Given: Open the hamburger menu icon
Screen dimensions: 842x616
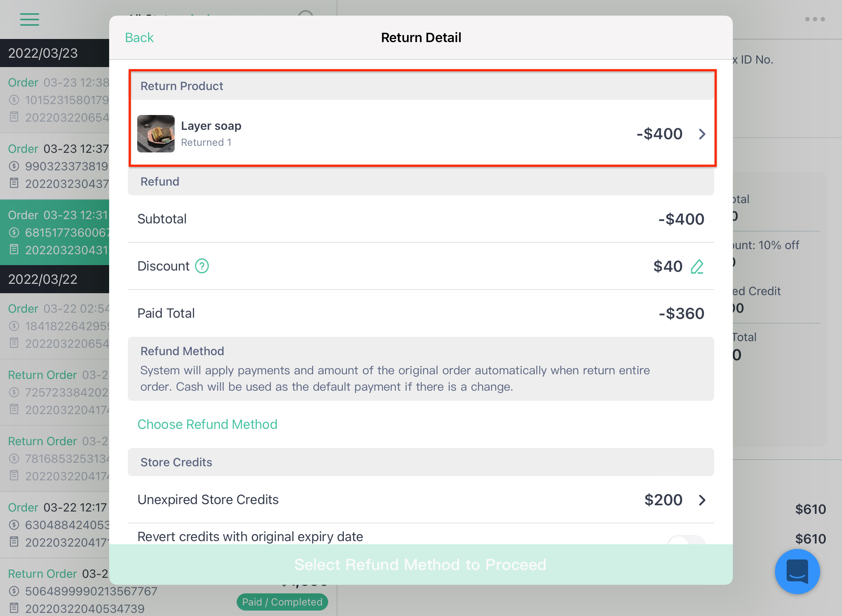Looking at the screenshot, I should coord(30,19).
